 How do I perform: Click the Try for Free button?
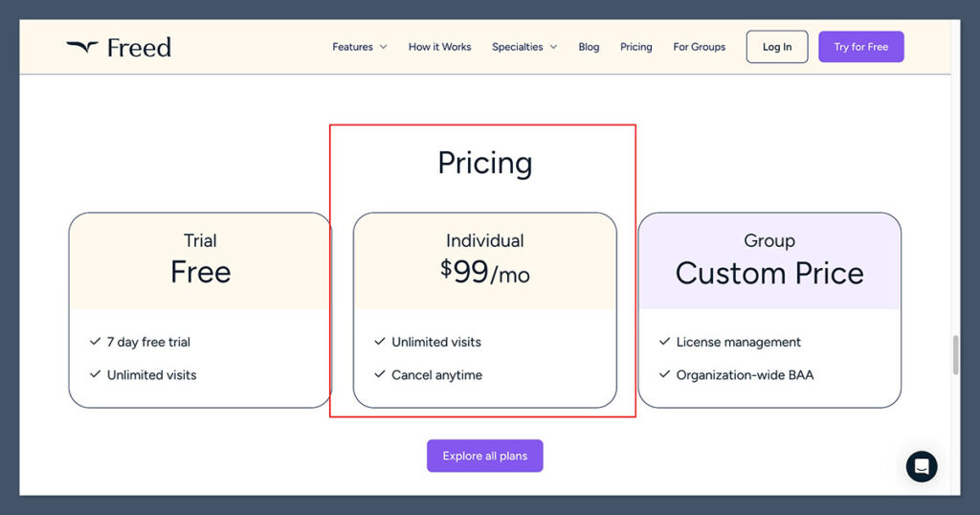click(x=860, y=47)
